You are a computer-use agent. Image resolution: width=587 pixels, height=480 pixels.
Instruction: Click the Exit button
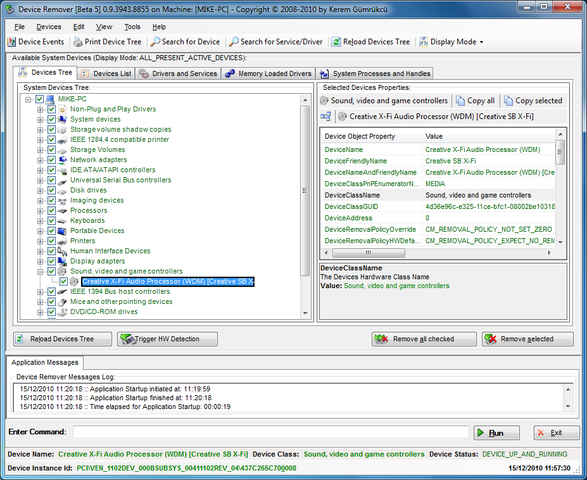pyautogui.click(x=556, y=433)
